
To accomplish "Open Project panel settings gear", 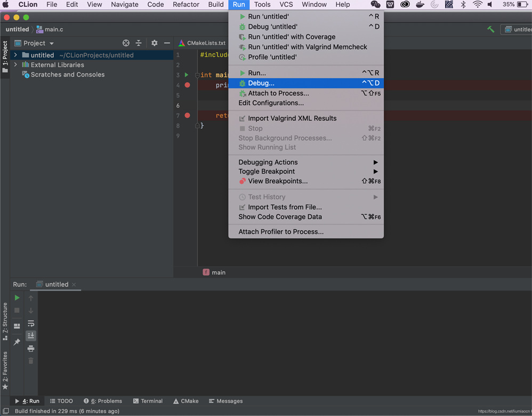I will [155, 43].
